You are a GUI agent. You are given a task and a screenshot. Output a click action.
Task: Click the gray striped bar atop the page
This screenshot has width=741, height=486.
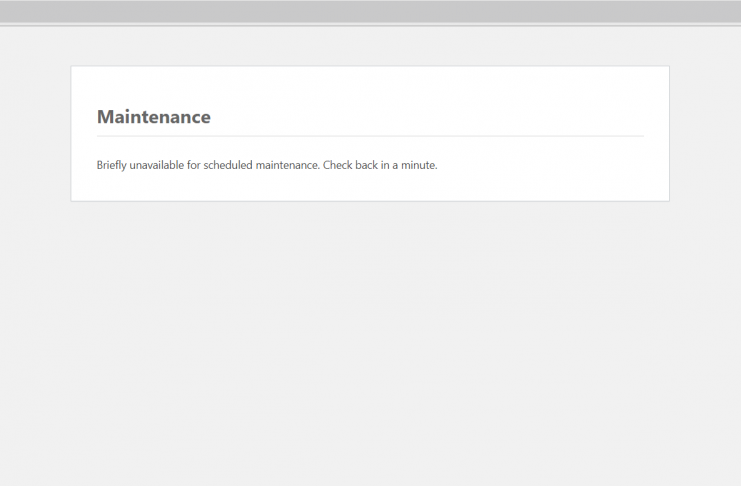point(370,11)
